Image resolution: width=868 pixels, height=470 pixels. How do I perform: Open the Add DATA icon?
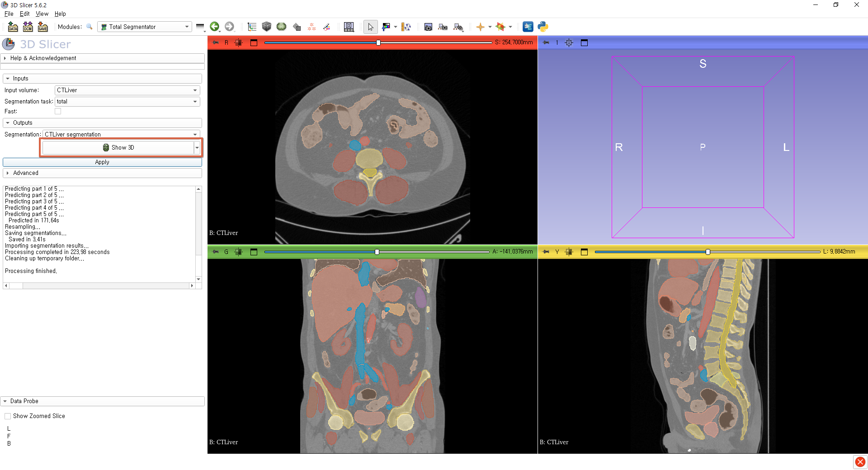pos(13,27)
